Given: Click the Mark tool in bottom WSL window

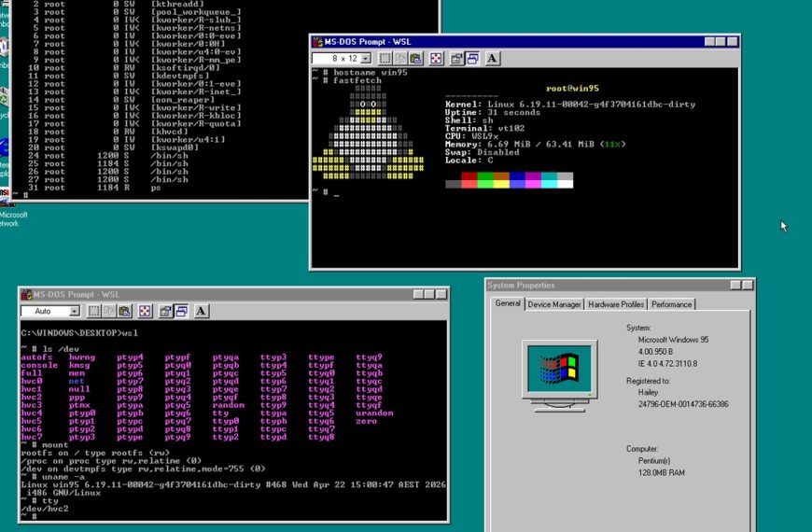Looking at the screenshot, I should [93, 311].
